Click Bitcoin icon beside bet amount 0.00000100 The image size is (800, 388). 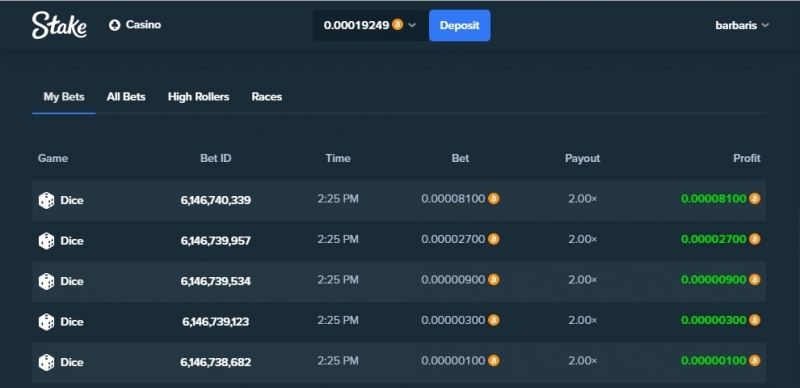pos(493,361)
